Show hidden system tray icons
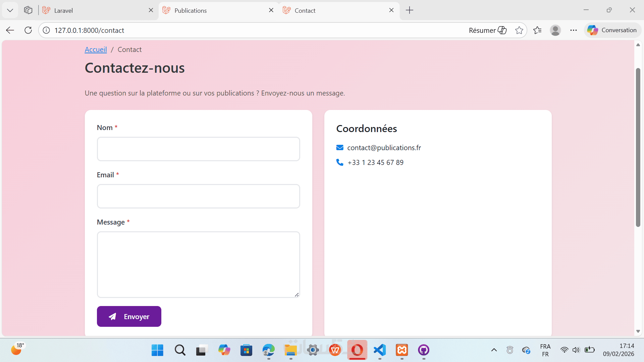This screenshot has height=362, width=644. coord(494,350)
